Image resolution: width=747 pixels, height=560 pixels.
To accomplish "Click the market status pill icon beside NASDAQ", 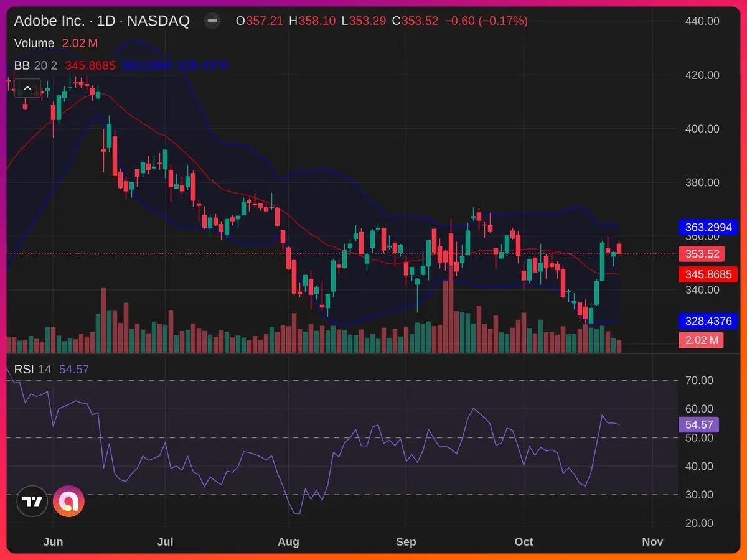I will [213, 21].
